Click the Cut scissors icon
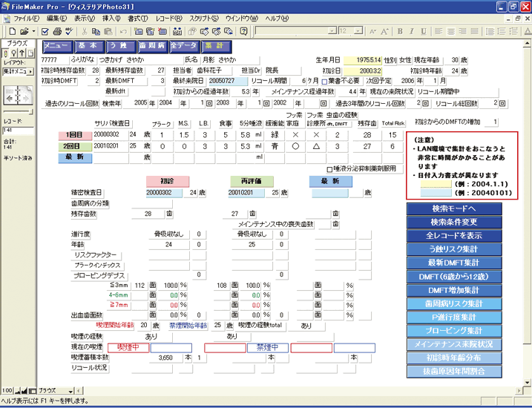This screenshot has width=532, height=408. pyautogui.click(x=86, y=32)
